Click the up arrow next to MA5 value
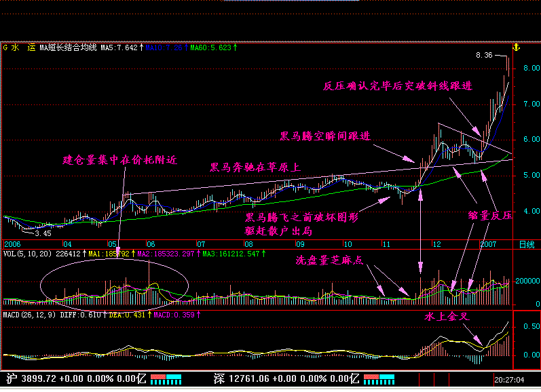This screenshot has height=392, width=541. click(141, 48)
